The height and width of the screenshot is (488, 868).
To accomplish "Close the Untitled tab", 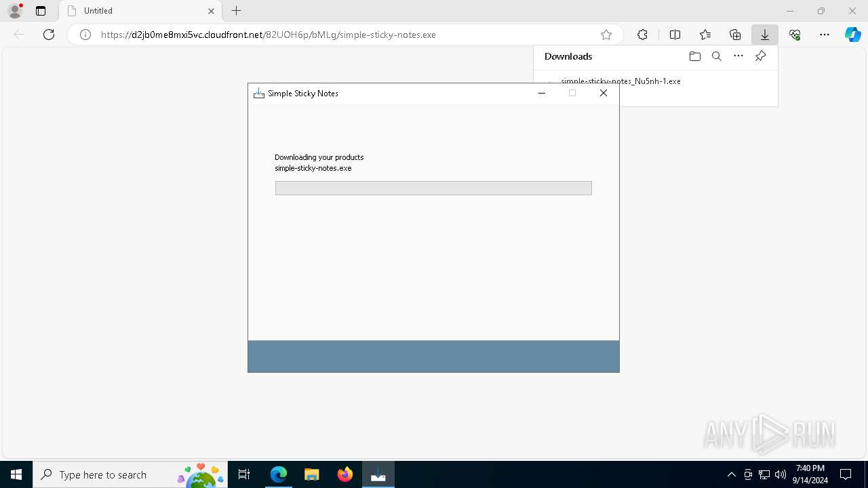I will pos(211,11).
